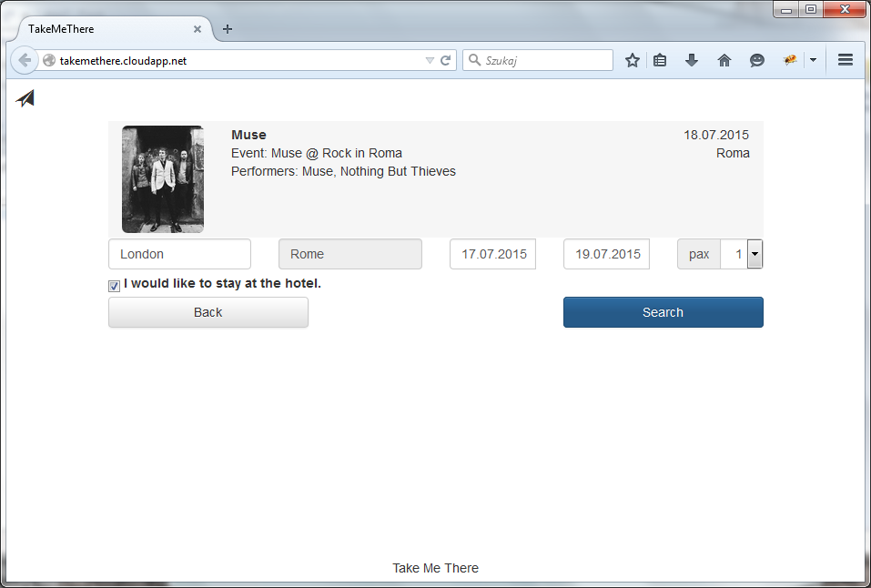Screen dimensions: 871x588
Task: Change the 19.07.2015 return date
Action: coord(606,254)
